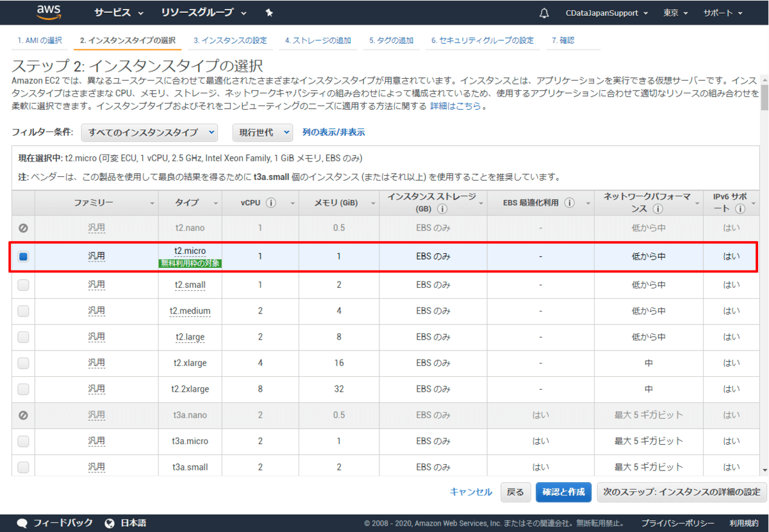Open the pin shortcuts icon
The width and height of the screenshot is (769, 532).
click(269, 13)
